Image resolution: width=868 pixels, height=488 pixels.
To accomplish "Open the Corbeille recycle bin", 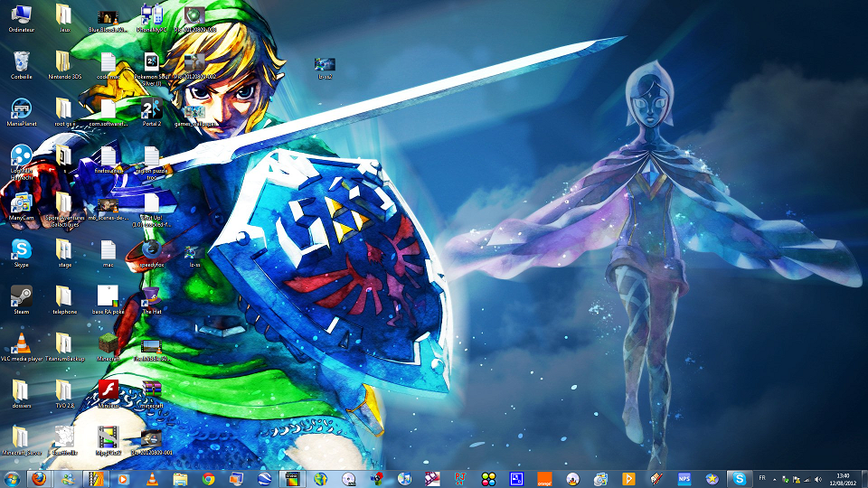I will tap(21, 65).
